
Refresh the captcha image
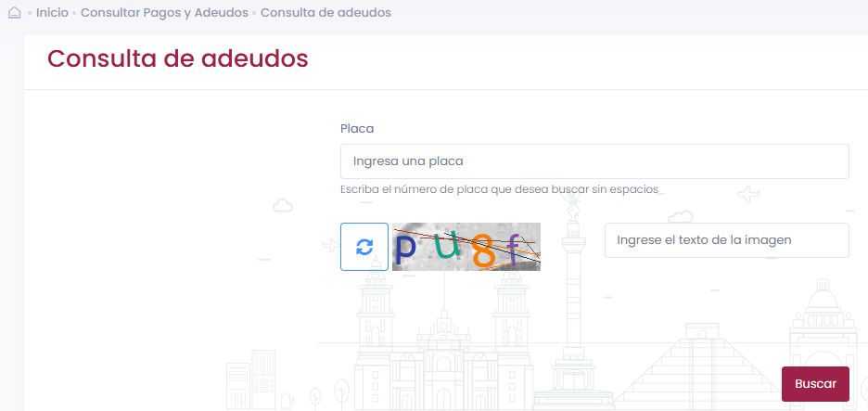(x=364, y=247)
